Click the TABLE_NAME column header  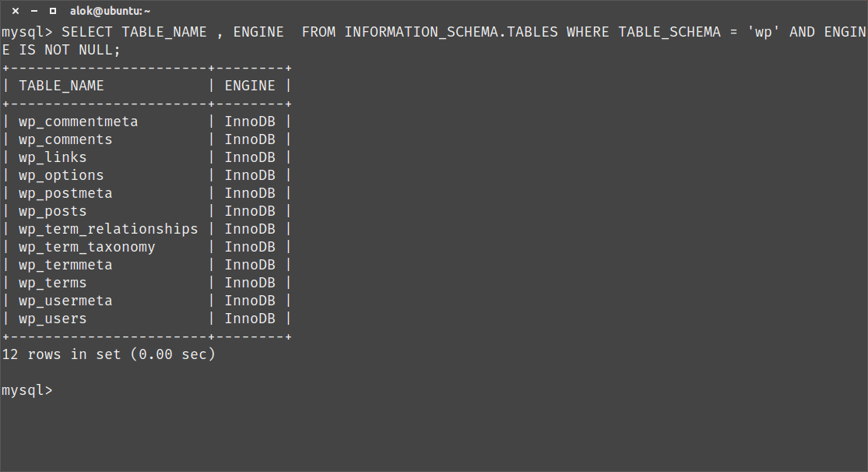(61, 86)
